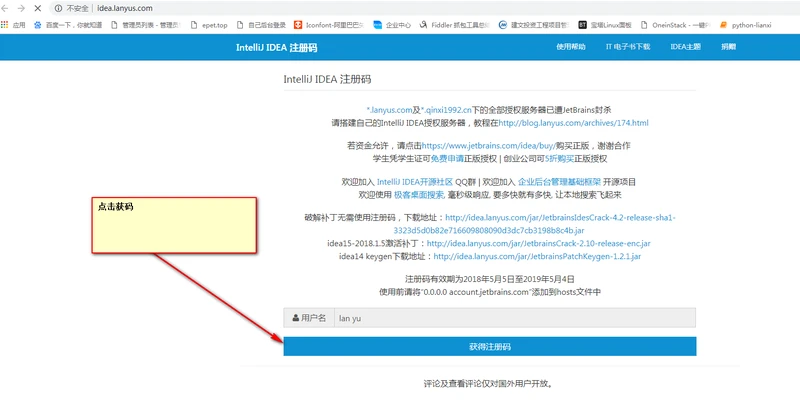This screenshot has width=800, height=405.
Task: Open the 使用帮助 nav item
Action: [570, 47]
